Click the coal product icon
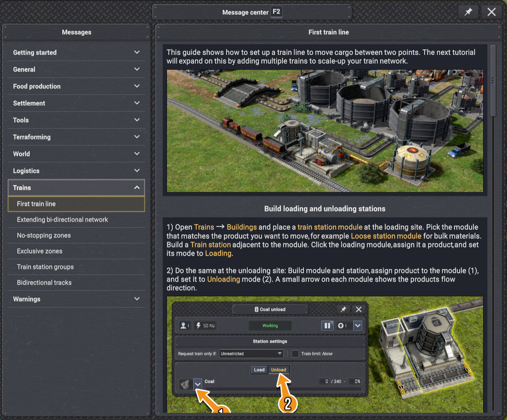Viewport: 507px width, 420px height. [185, 384]
